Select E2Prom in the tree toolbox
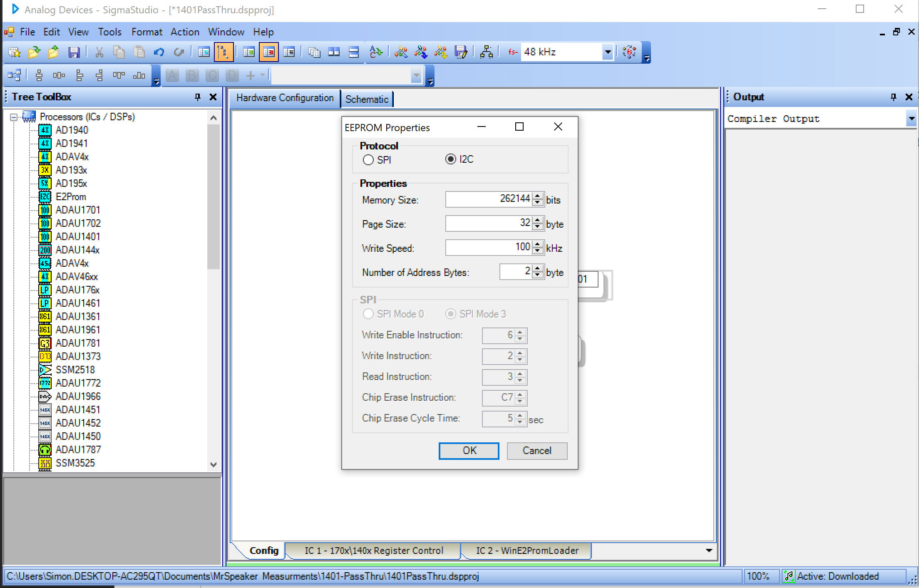 (71, 197)
